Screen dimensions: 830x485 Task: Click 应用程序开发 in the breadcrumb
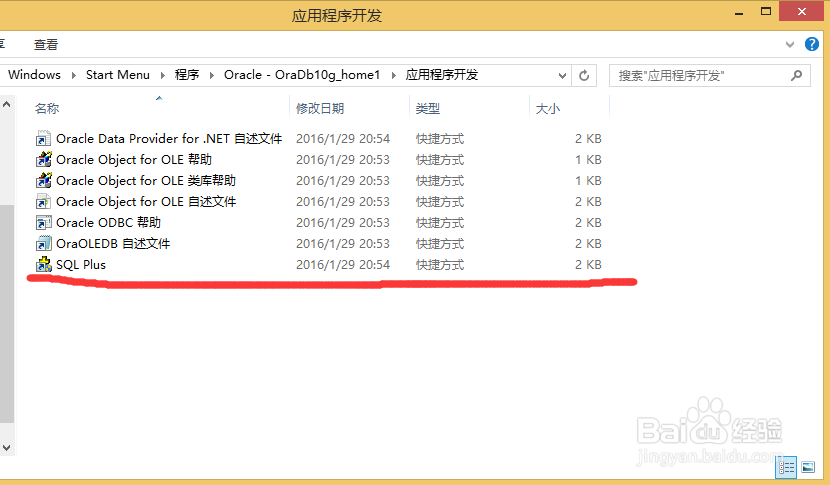coord(441,75)
